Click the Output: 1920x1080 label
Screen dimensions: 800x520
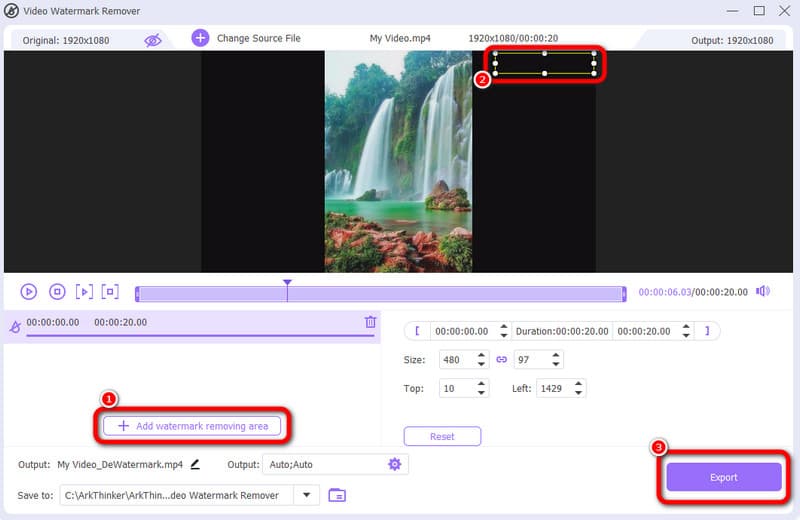pyautogui.click(x=732, y=40)
